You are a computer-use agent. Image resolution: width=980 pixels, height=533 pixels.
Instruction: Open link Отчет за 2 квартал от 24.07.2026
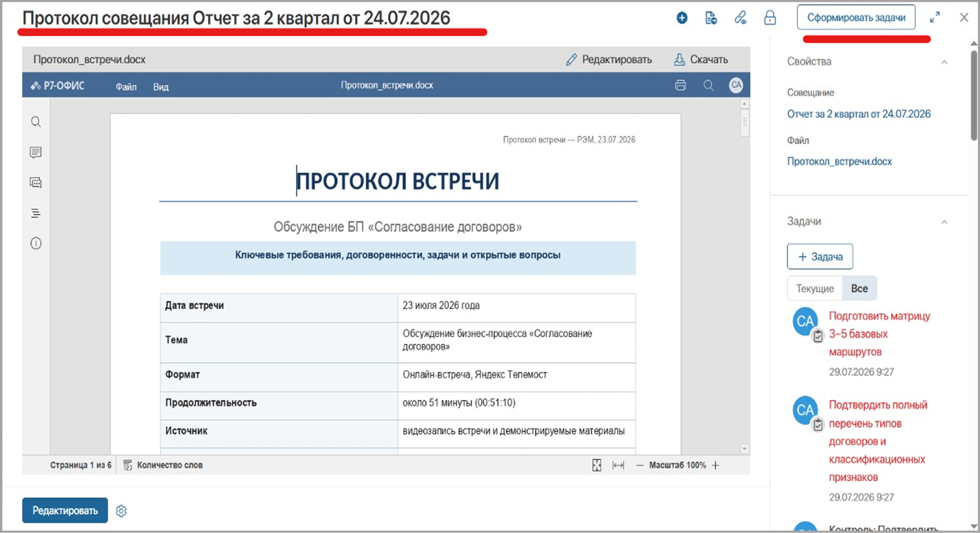coord(859,114)
